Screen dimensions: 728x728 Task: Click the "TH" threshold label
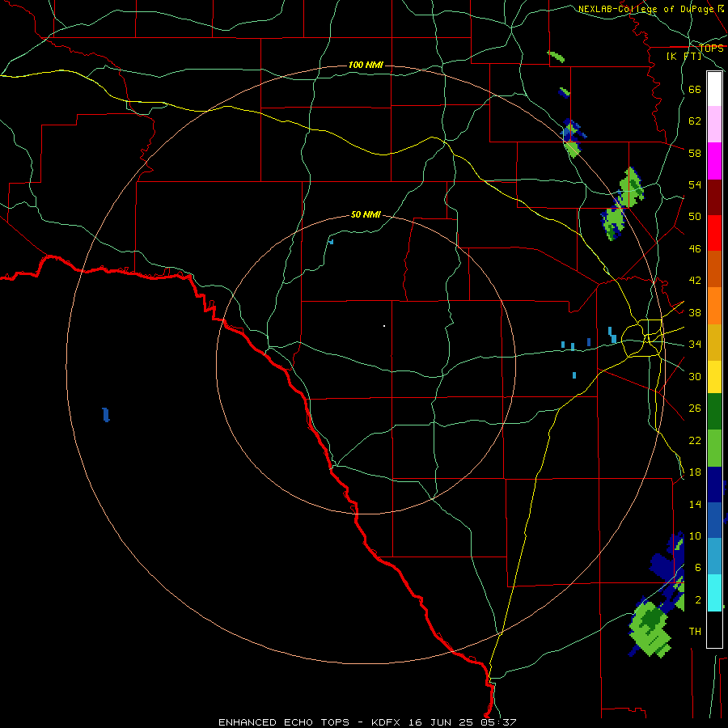pos(695,632)
